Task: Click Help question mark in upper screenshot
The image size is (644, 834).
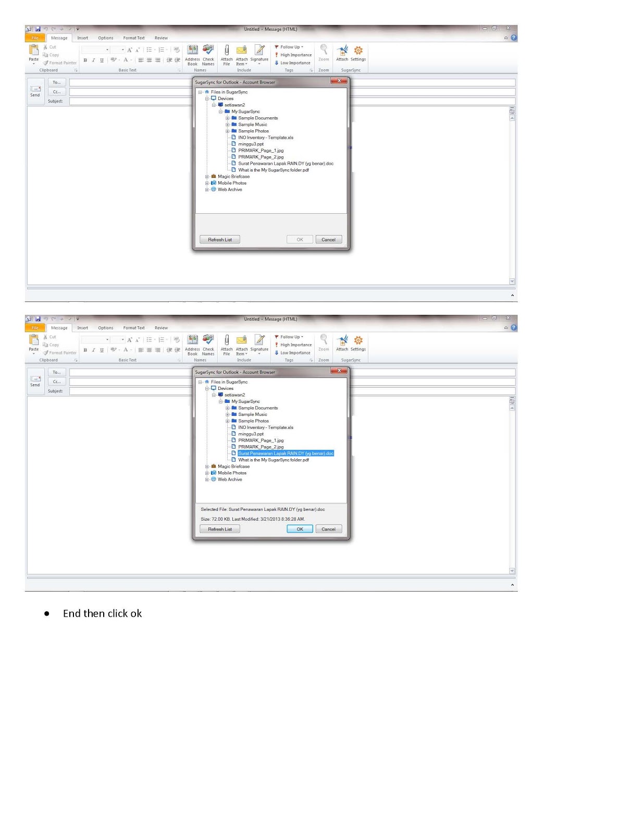Action: (514, 38)
